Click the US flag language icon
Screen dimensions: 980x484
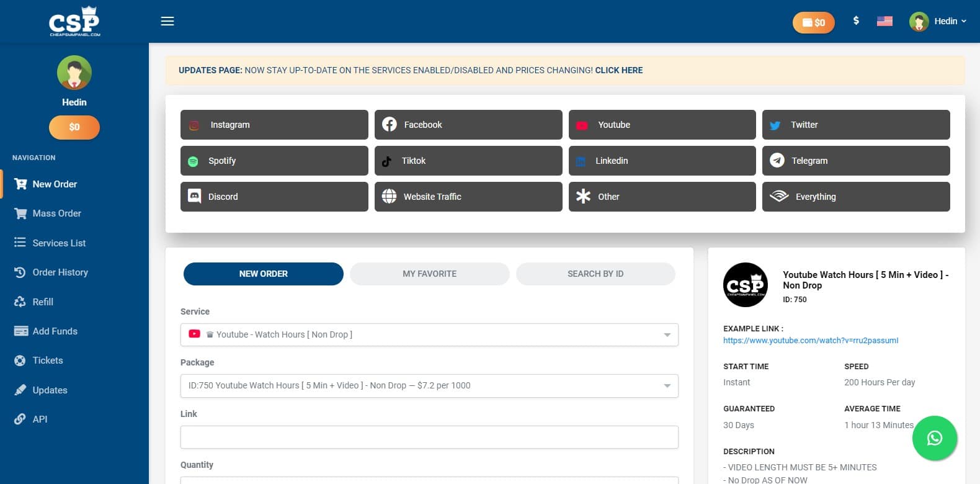[x=884, y=21]
